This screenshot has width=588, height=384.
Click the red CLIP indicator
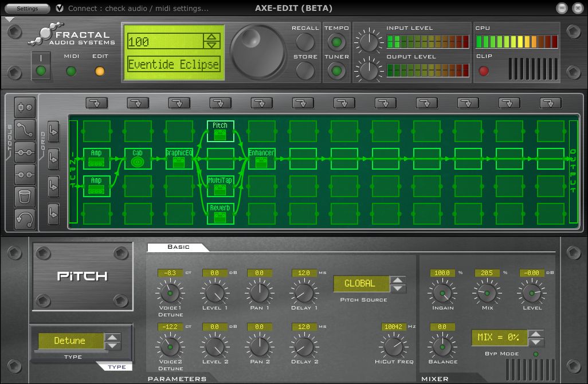(484, 71)
